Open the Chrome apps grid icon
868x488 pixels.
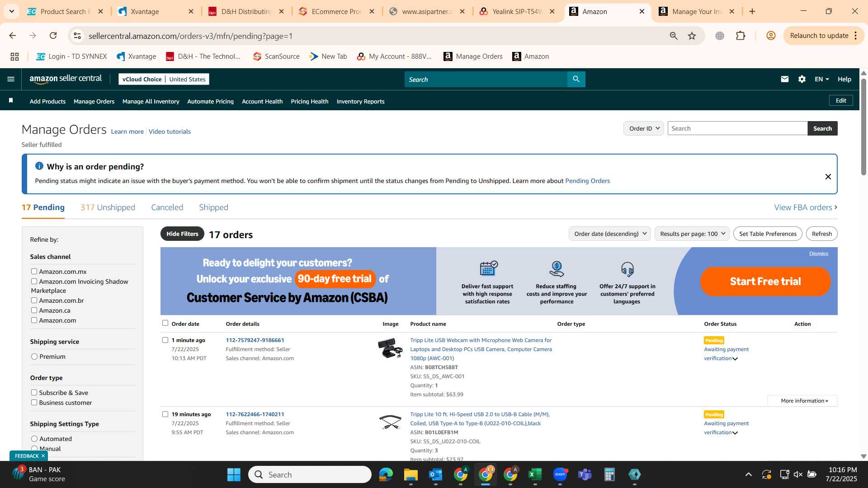(14, 56)
